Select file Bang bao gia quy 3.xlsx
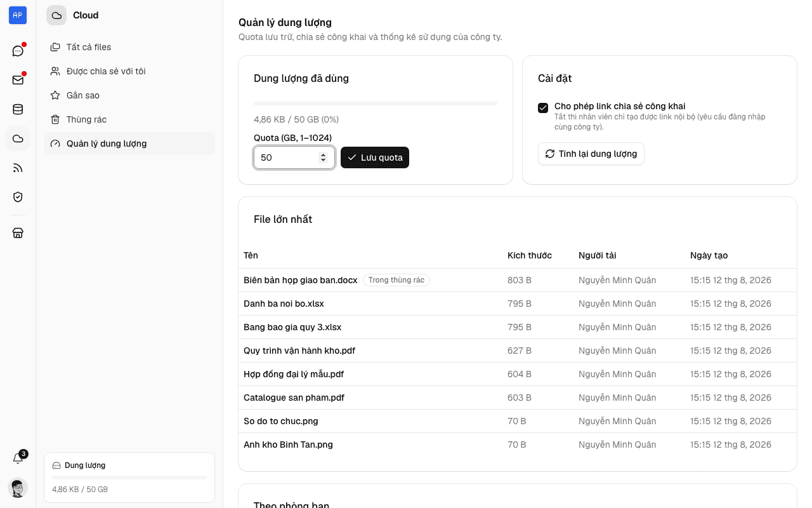812x508 pixels. point(292,327)
